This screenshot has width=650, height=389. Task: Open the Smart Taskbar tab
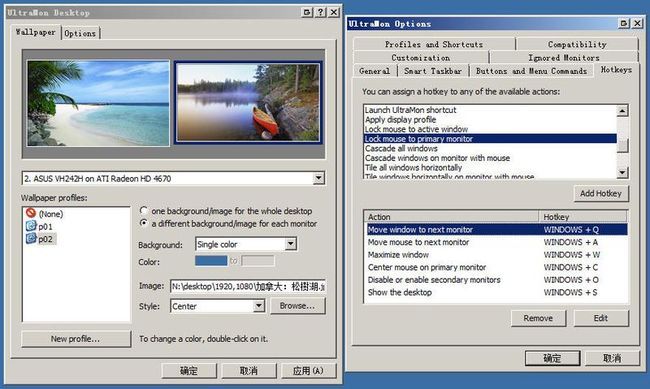click(x=433, y=71)
